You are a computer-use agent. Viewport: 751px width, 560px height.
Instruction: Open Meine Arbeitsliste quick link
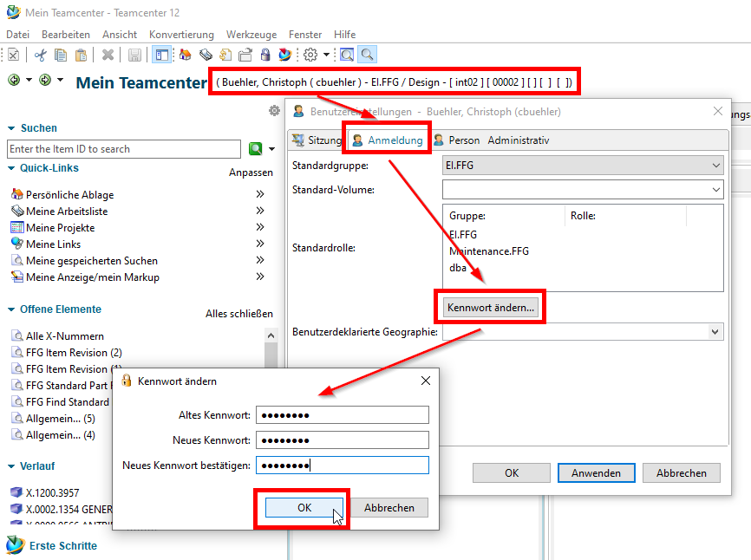point(67,212)
